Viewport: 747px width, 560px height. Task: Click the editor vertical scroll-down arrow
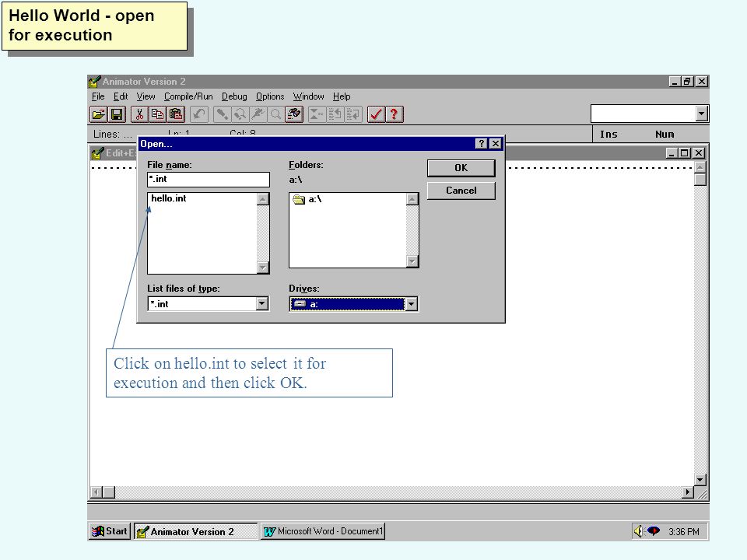700,480
